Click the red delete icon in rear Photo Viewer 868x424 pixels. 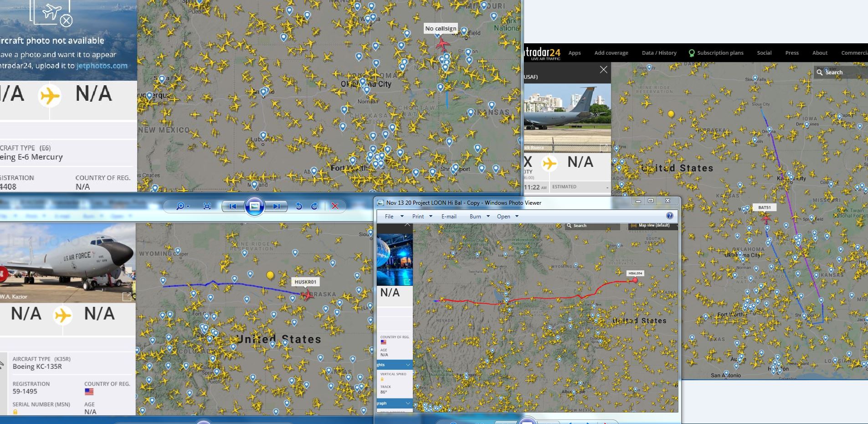point(335,206)
